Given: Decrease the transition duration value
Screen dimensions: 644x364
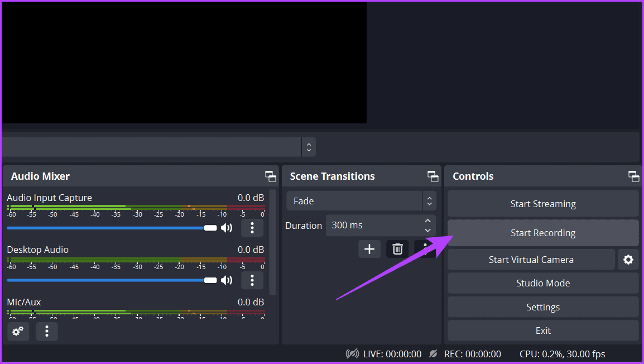Looking at the screenshot, I should pyautogui.click(x=427, y=230).
